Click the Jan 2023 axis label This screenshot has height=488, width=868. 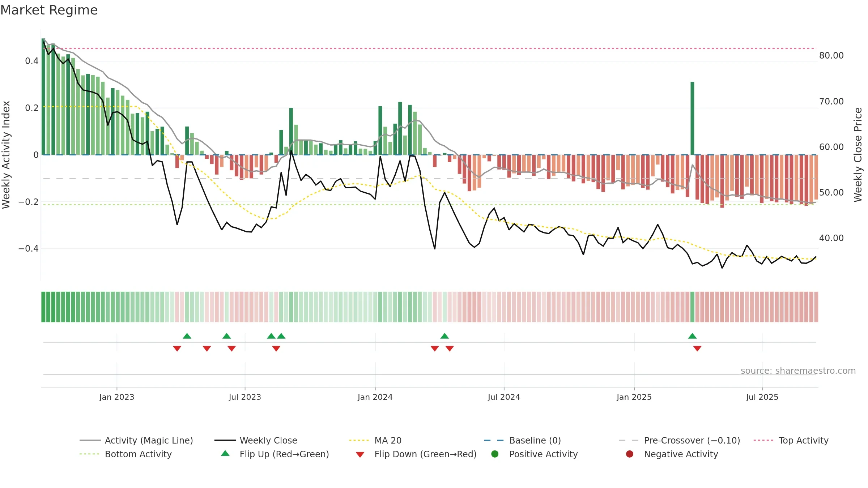[x=117, y=397]
